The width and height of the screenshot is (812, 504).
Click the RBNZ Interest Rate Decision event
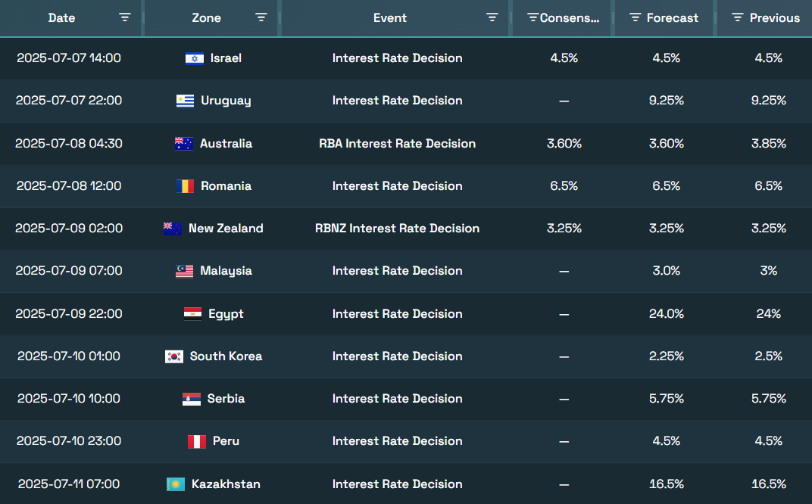point(397,229)
